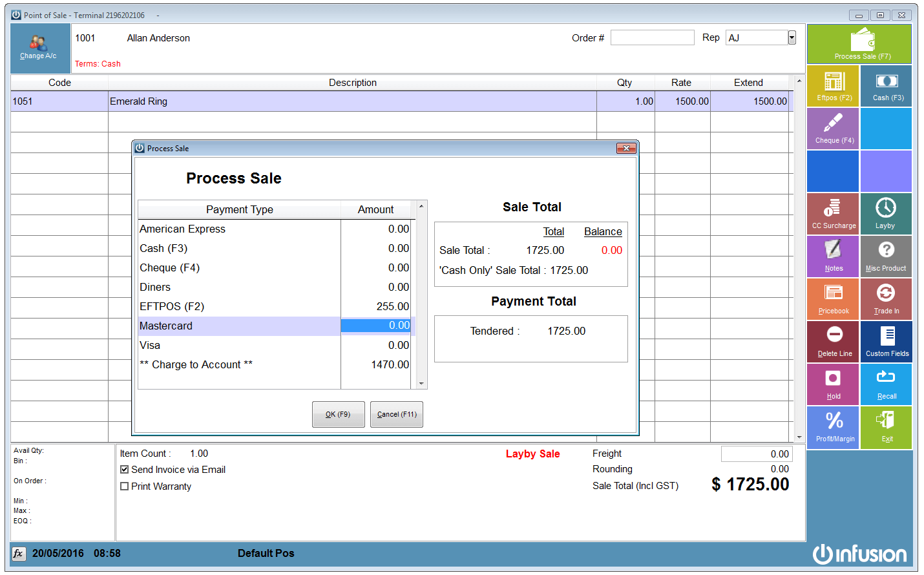Select the Eftpos (F2) payment icon
The width and height of the screenshot is (924, 575).
pos(833,85)
